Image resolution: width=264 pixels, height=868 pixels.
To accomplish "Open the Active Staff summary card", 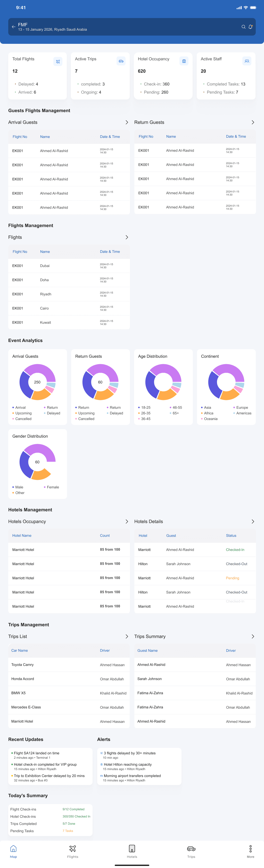I will point(226,76).
